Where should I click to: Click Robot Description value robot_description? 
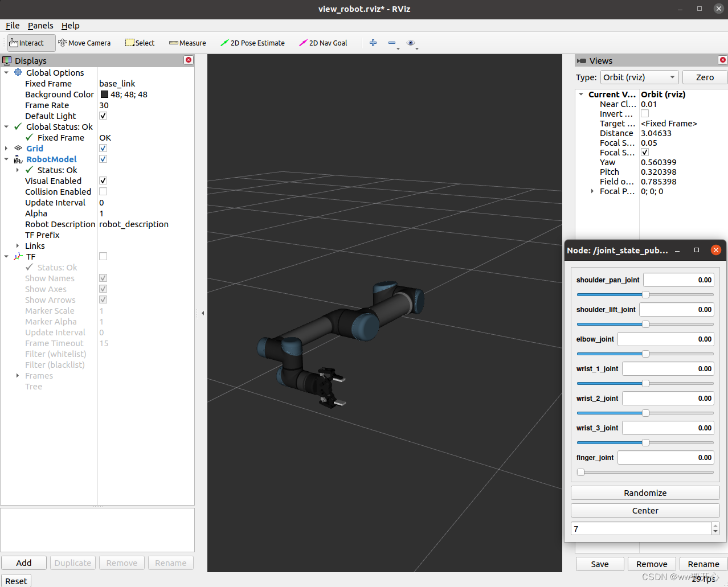(x=134, y=224)
